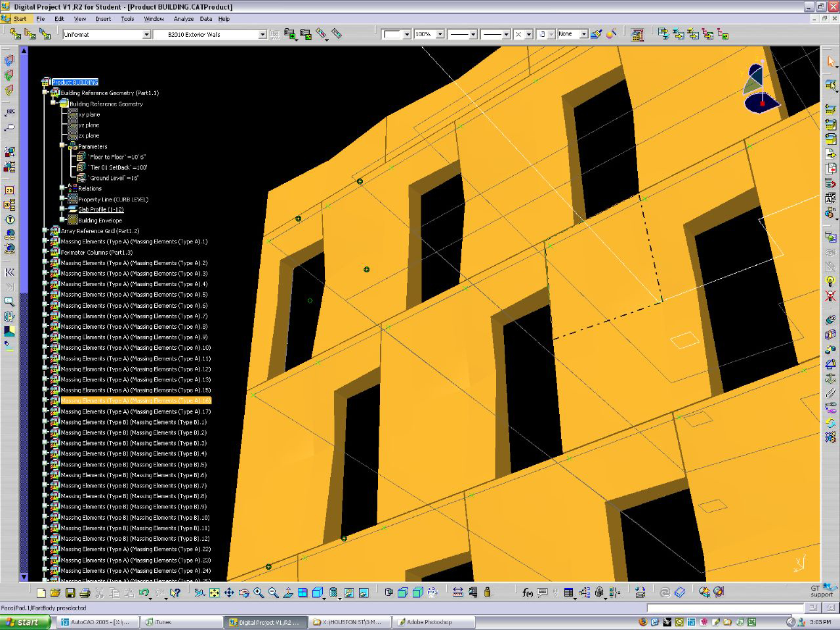Open the Analyze menu

[183, 19]
